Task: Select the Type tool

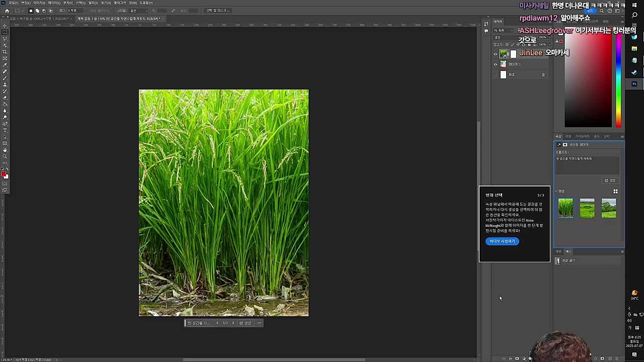Action: [5, 130]
